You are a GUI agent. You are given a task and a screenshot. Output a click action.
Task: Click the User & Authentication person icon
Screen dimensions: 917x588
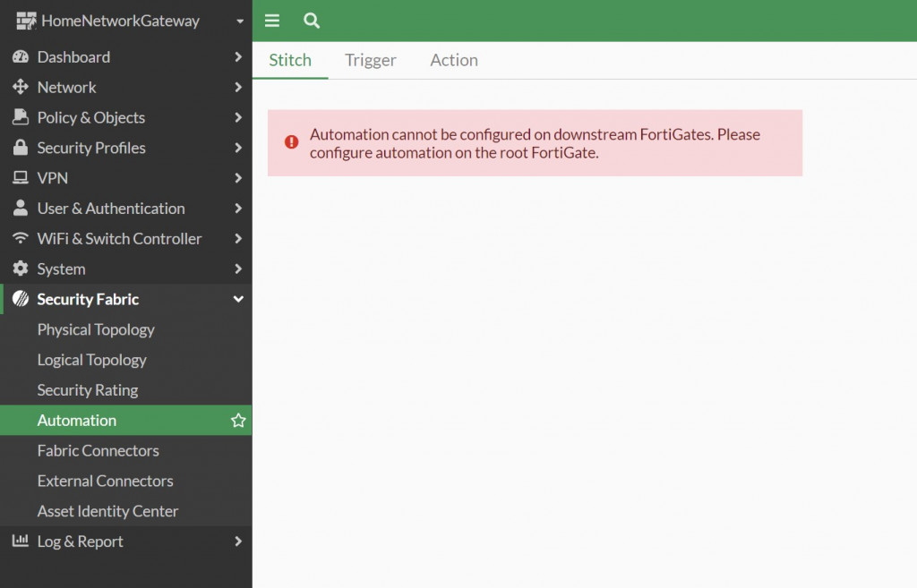pos(21,208)
